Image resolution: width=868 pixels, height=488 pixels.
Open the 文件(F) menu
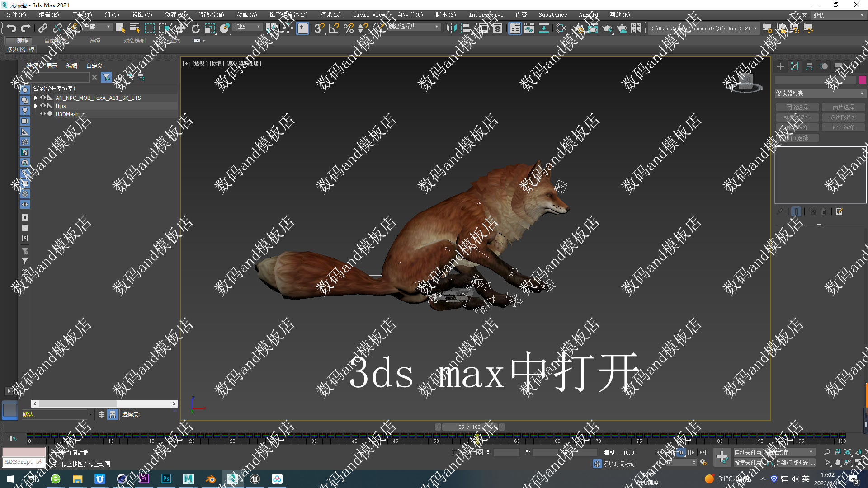click(x=16, y=15)
